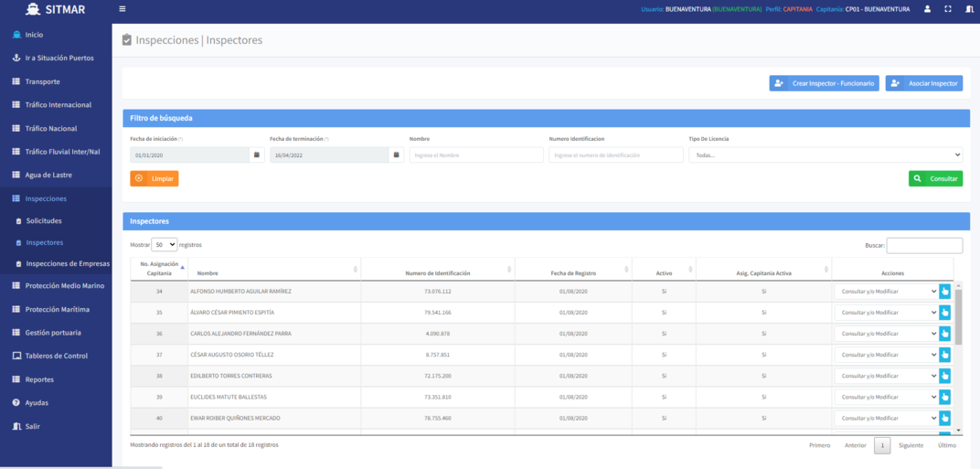Open the Mostrar registros count dropdown
The width and height of the screenshot is (980, 469).
point(165,245)
